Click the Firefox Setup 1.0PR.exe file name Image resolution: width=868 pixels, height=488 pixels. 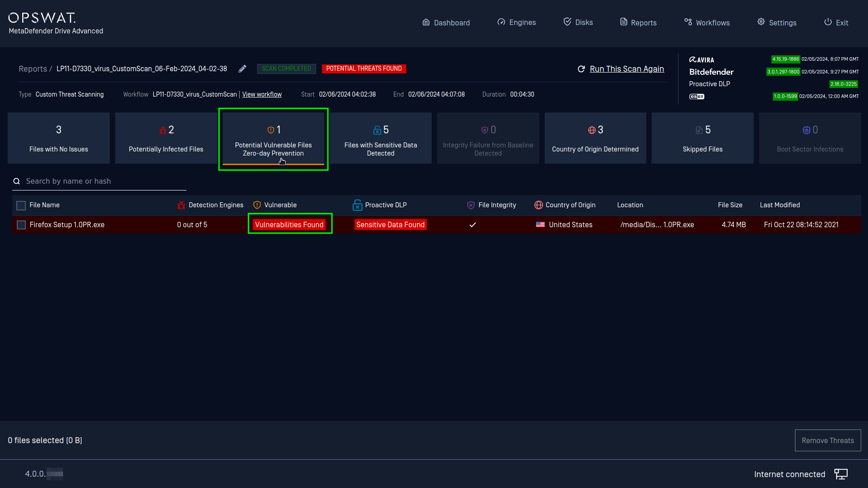click(x=67, y=224)
